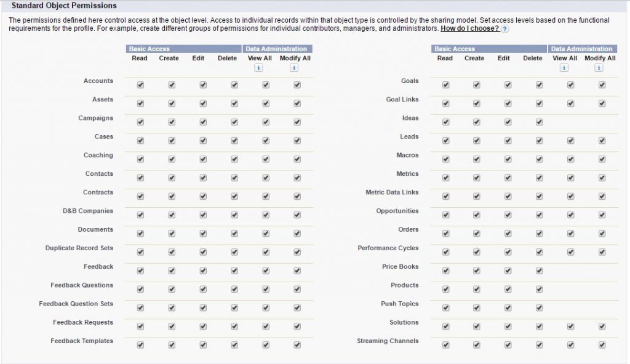Viewport: 630px width, 364px height.
Task: Toggle Create checkbox for Price Books
Action: (477, 271)
